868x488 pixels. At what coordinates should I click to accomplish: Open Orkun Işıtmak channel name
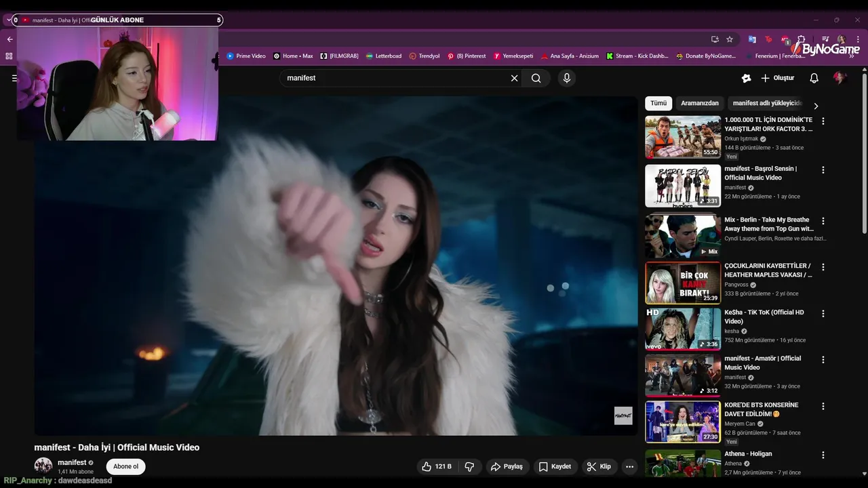coord(741,139)
